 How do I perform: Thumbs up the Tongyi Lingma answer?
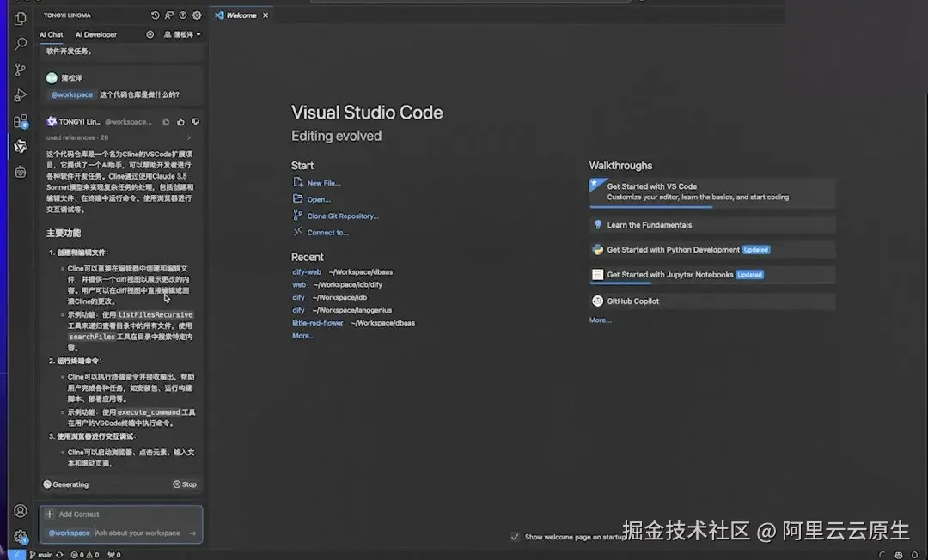click(180, 122)
